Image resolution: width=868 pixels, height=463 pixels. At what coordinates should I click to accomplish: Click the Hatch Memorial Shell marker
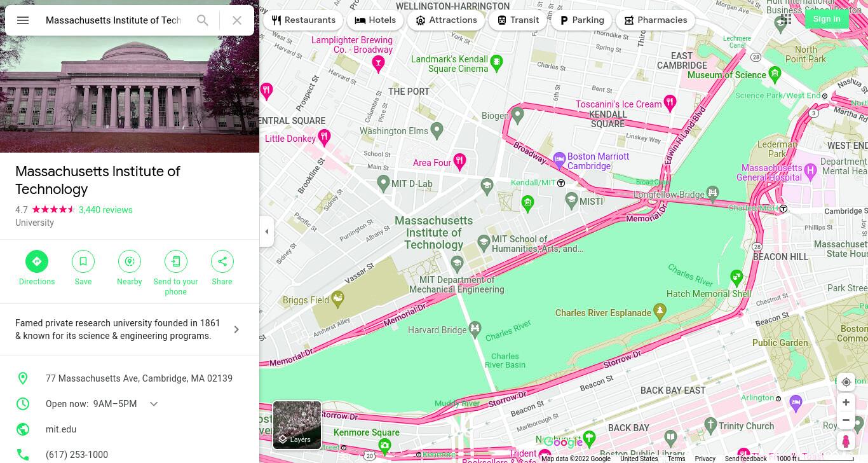(736, 277)
